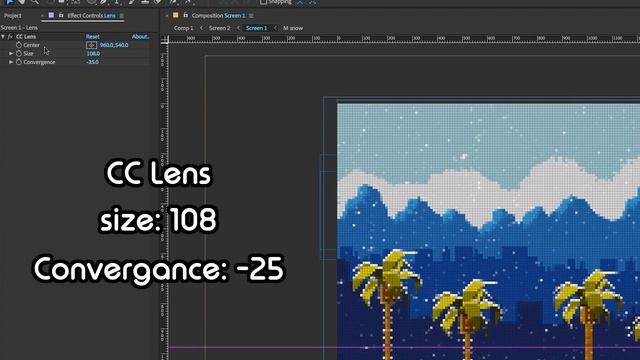Click the pixel art composition image
Image resolution: width=640 pixels, height=360 pixels.
click(x=489, y=232)
